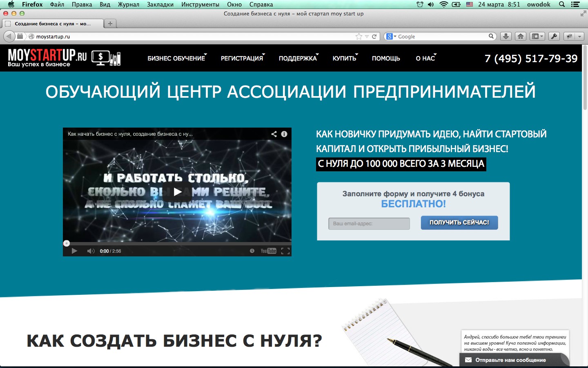Image resolution: width=588 pixels, height=368 pixels.
Task: Click the magnifier in the Google search box
Action: coord(491,36)
